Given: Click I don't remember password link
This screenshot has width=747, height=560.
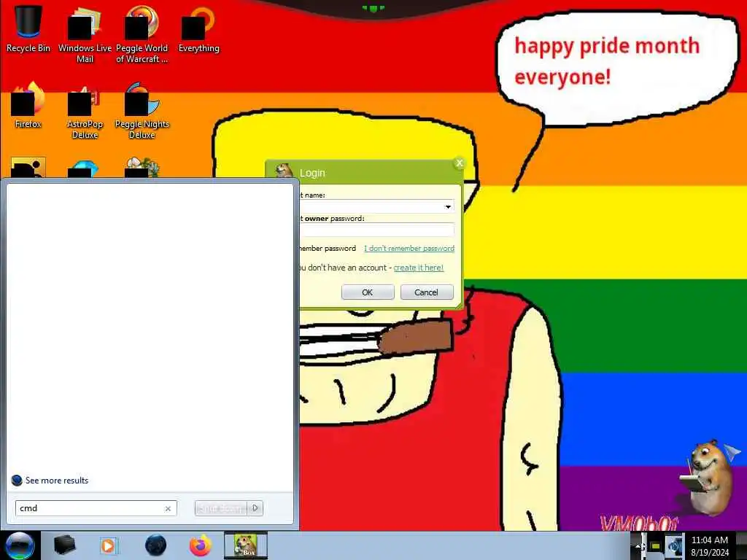Looking at the screenshot, I should click(409, 248).
